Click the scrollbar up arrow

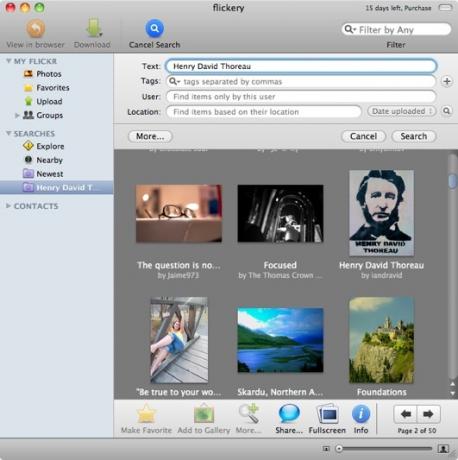[452, 384]
